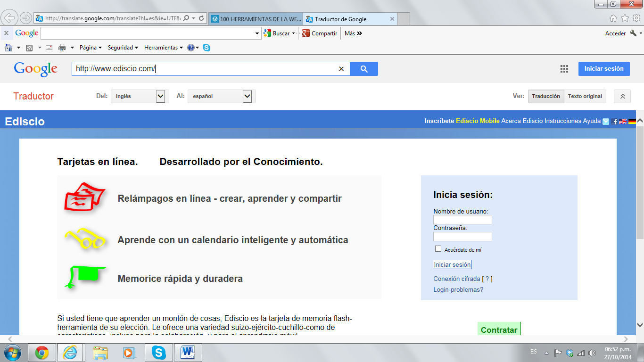Open the Login-problemas? link
This screenshot has width=644, height=362.
click(458, 290)
